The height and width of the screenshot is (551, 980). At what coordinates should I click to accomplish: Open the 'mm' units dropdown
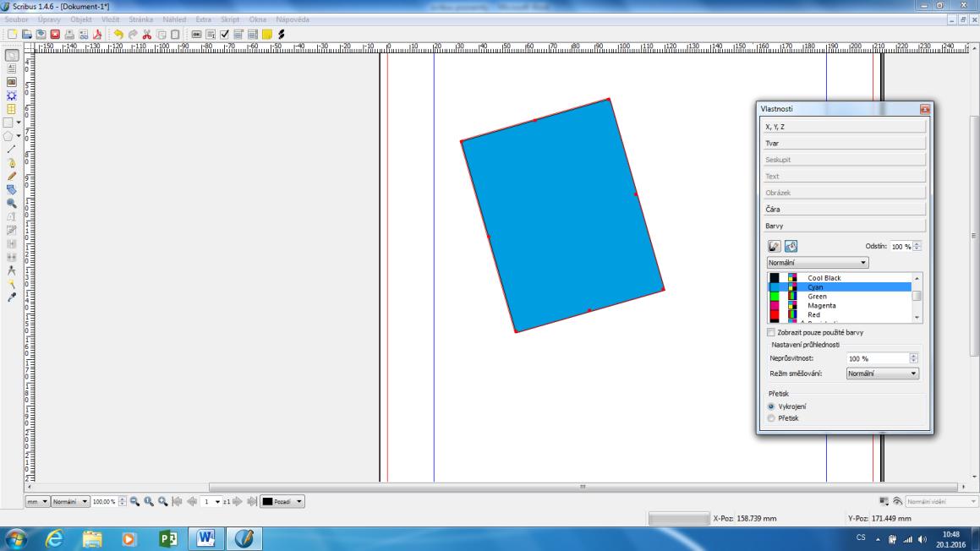(x=37, y=502)
